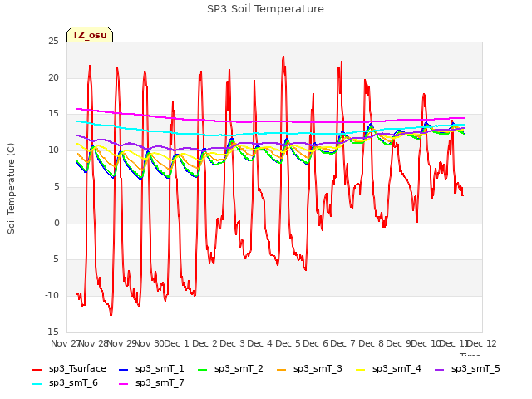Screen dimensions: 532x399
Task: Click the Dec 8 x-axis tick label
Action: [371, 343]
